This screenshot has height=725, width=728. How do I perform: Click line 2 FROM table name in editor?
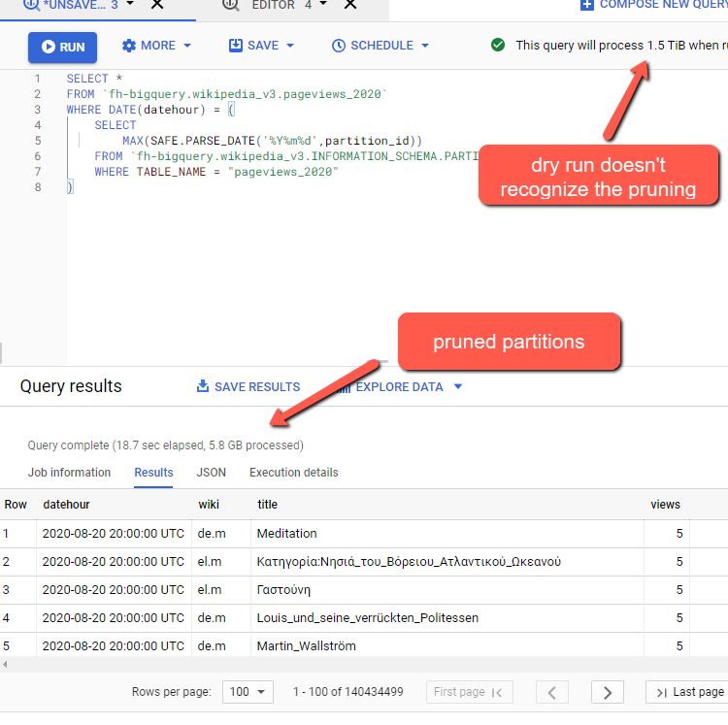(x=245, y=94)
